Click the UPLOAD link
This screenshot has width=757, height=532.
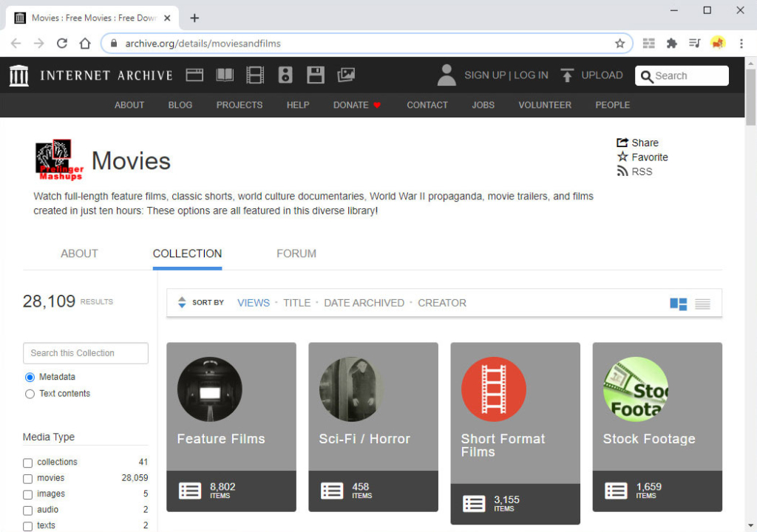click(x=602, y=75)
